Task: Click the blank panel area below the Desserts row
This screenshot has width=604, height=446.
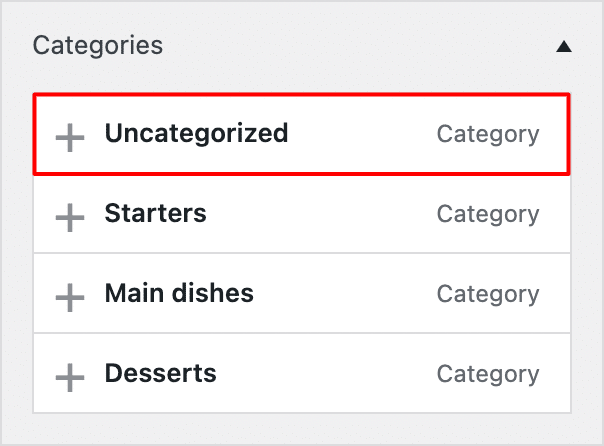Action: tap(300, 428)
